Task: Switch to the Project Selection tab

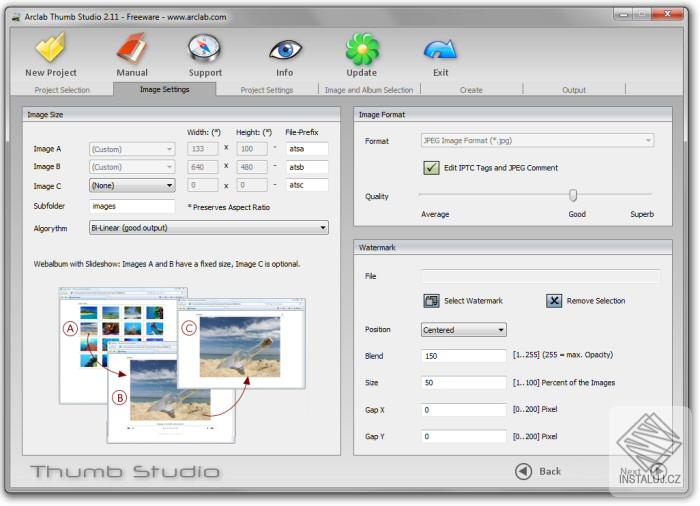Action: pyautogui.click(x=62, y=90)
